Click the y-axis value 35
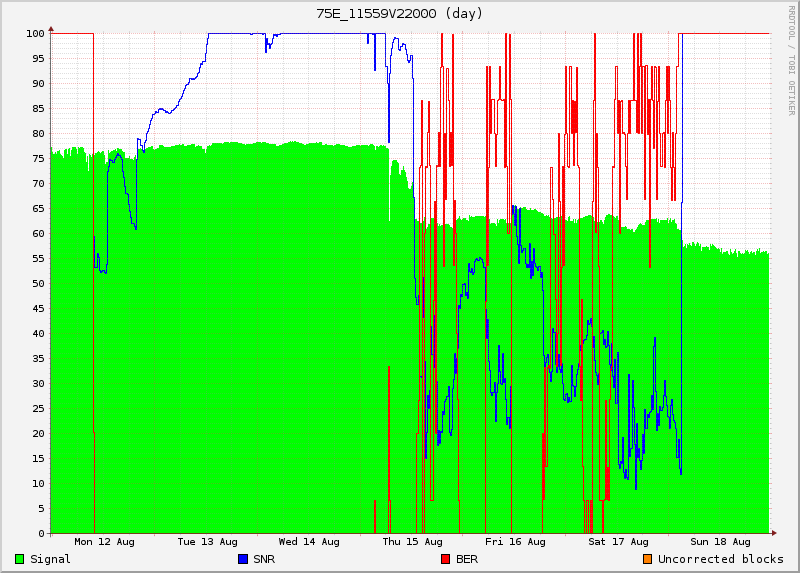 [x=38, y=359]
